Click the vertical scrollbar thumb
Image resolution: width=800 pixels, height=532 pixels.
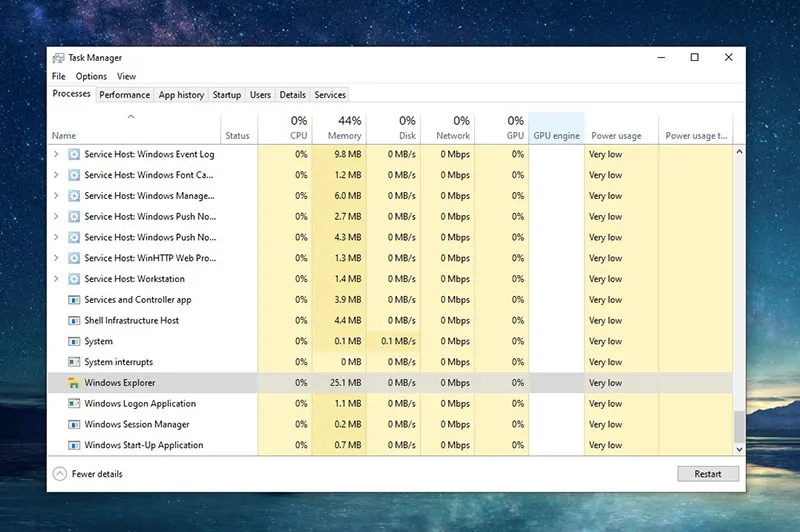click(739, 426)
